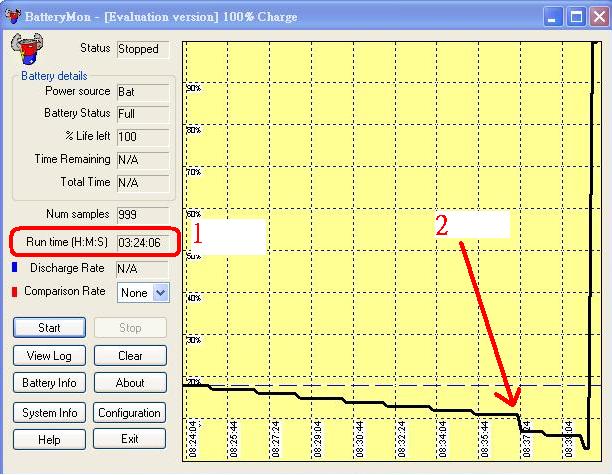This screenshot has height=475, width=612.
Task: Click the Battery details group label
Action: click(x=54, y=76)
